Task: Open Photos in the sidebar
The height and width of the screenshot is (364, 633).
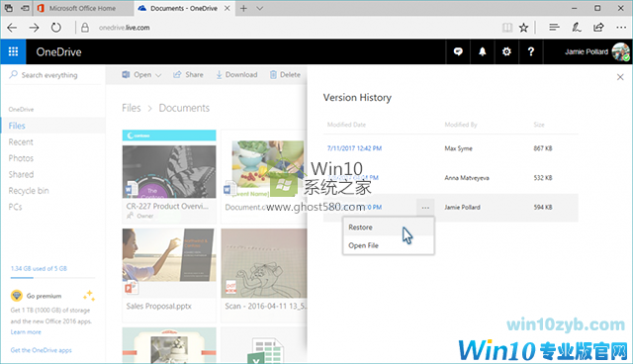Action: (21, 158)
